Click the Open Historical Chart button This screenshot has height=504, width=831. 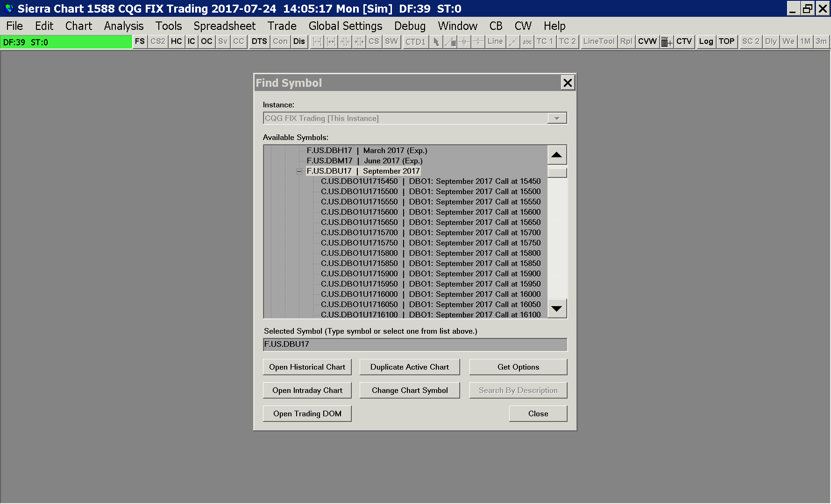tap(307, 367)
